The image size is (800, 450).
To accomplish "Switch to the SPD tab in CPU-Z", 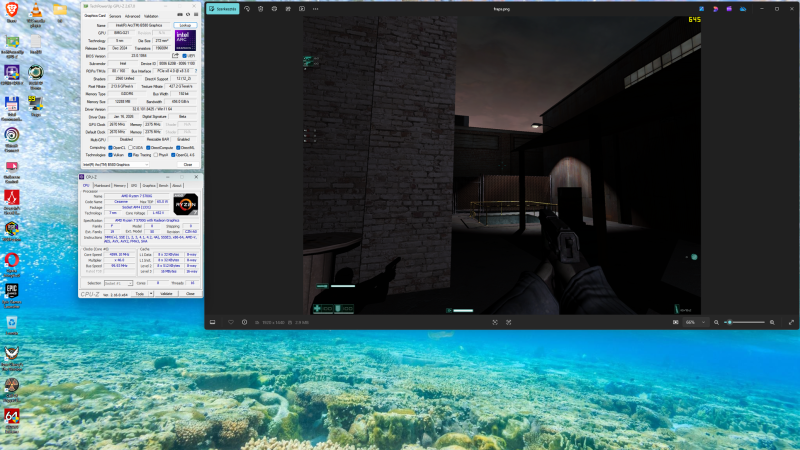I will point(134,186).
